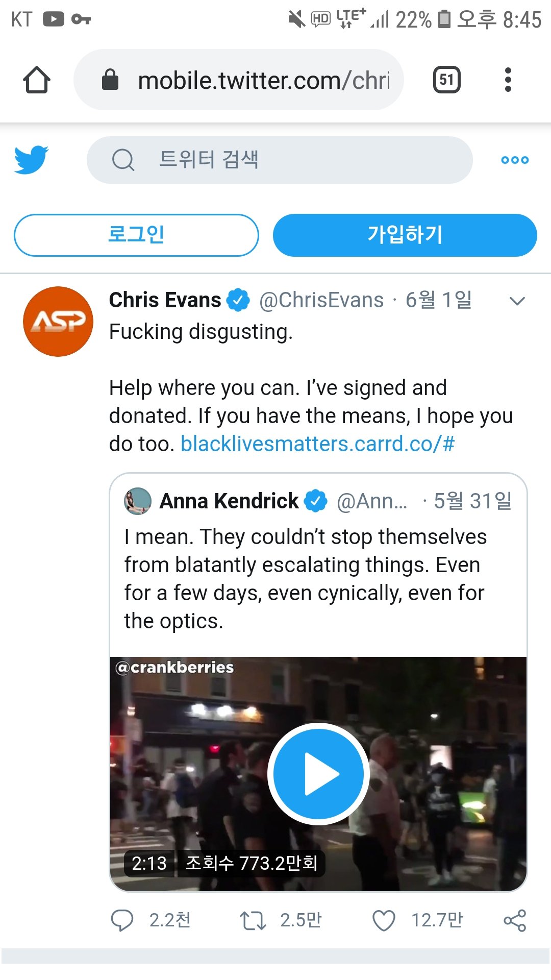Retweet the Chris Evans tweet
The width and height of the screenshot is (551, 980).
253,920
